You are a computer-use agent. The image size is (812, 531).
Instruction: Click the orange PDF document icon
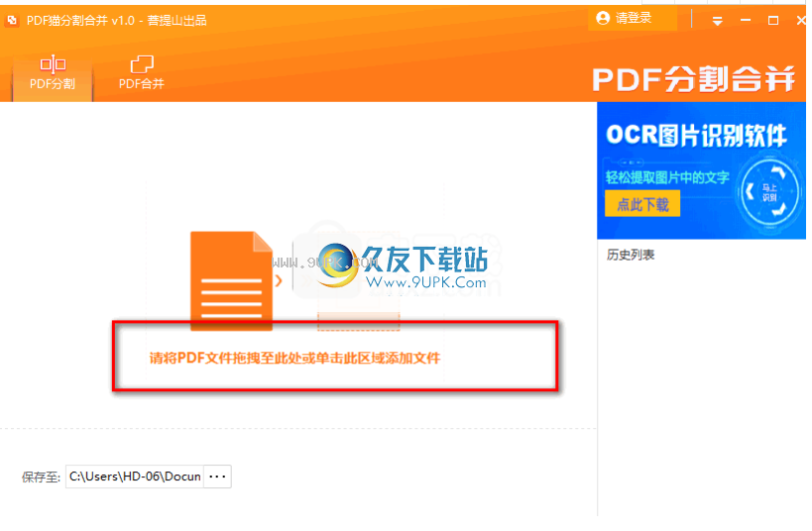[x=231, y=280]
